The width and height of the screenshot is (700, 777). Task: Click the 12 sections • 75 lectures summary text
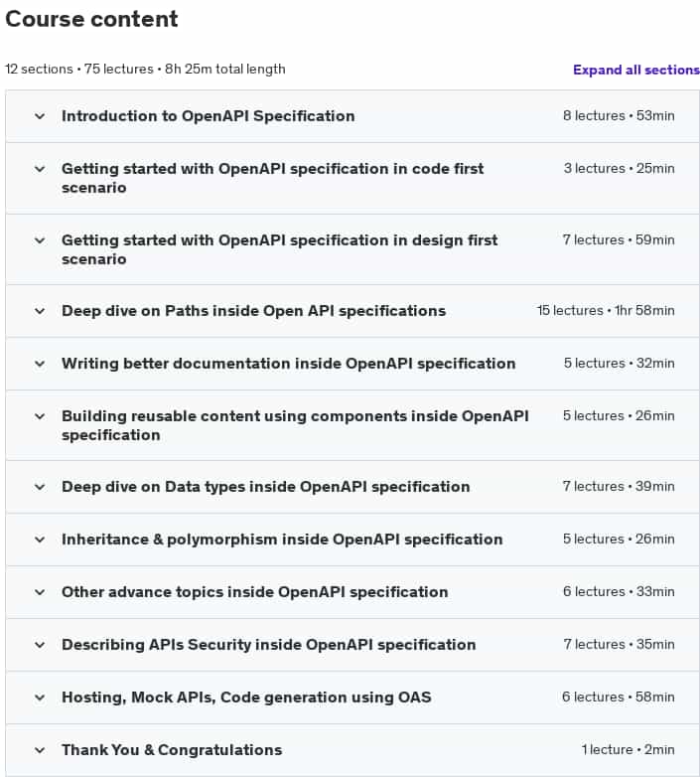tap(145, 69)
